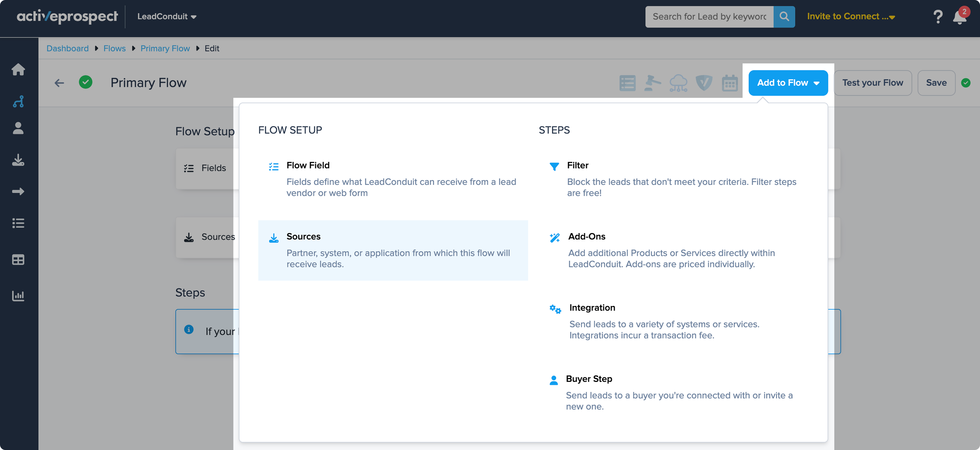The image size is (980, 450).
Task: Collapse the Add to Flow dropdown
Action: (788, 83)
